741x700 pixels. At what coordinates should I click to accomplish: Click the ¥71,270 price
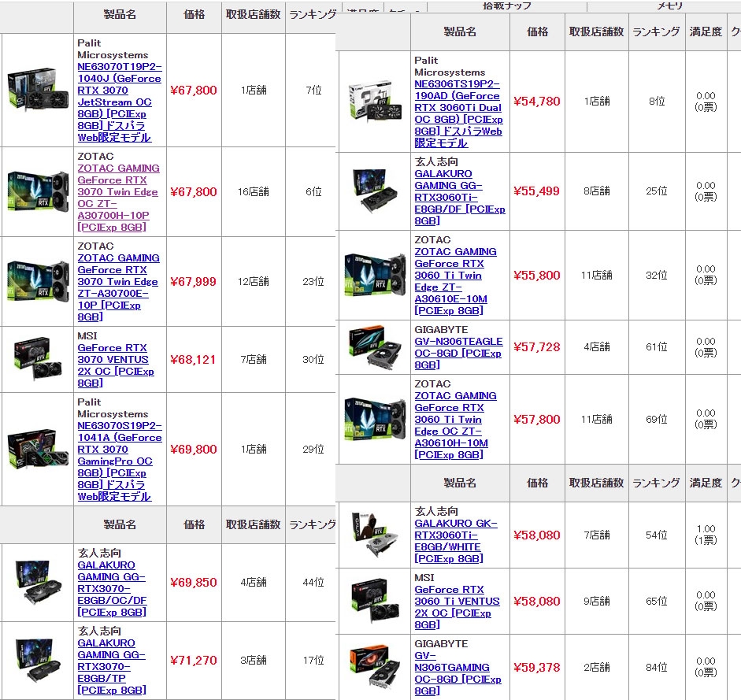(193, 661)
